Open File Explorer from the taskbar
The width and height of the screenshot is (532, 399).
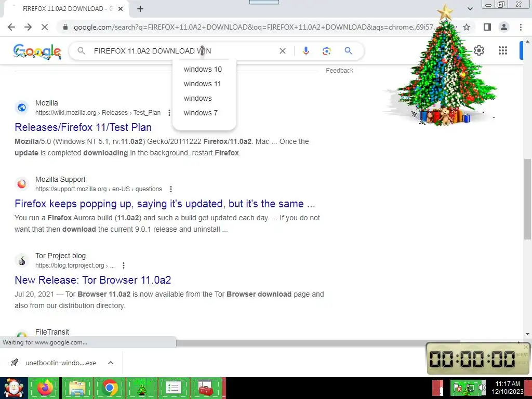pyautogui.click(x=77, y=388)
